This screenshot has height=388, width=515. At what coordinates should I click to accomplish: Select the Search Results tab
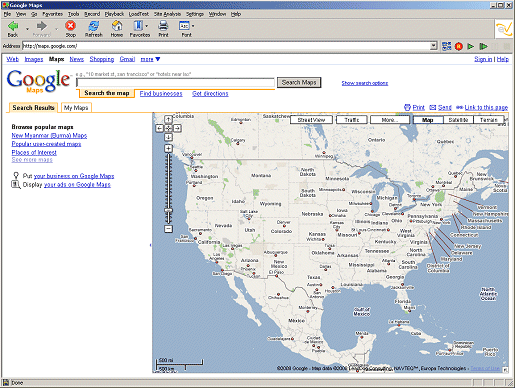coord(33,108)
